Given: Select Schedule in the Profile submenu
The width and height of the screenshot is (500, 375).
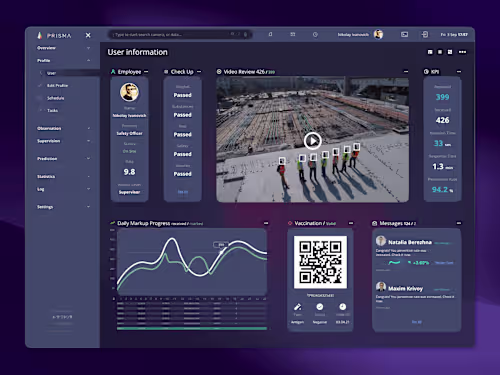Looking at the screenshot, I should (x=56, y=98).
